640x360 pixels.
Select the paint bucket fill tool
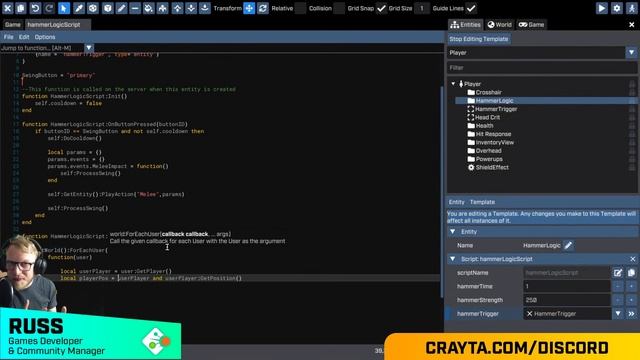149,8
